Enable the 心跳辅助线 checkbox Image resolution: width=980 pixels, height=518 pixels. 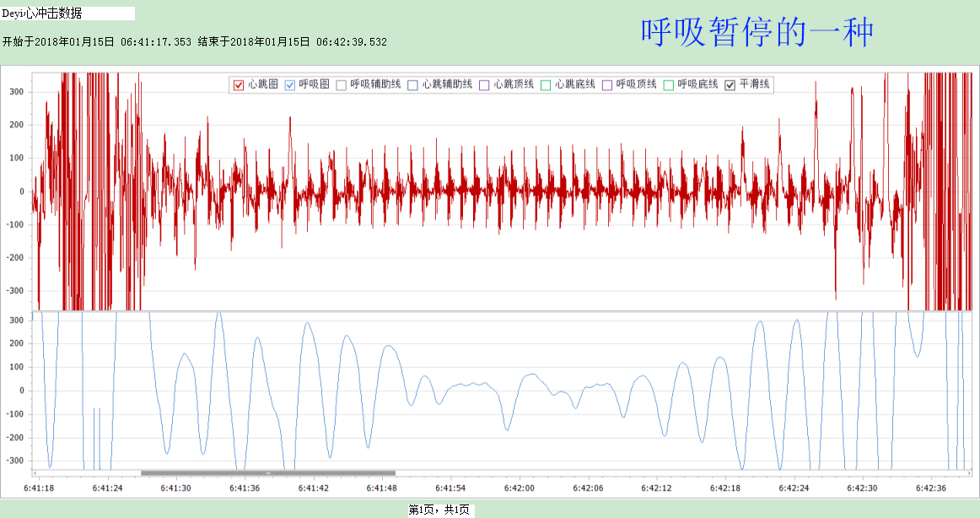tap(412, 84)
